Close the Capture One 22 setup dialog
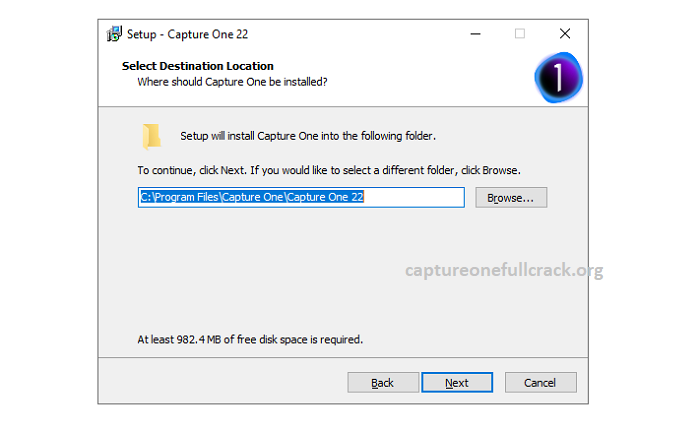 click(565, 34)
